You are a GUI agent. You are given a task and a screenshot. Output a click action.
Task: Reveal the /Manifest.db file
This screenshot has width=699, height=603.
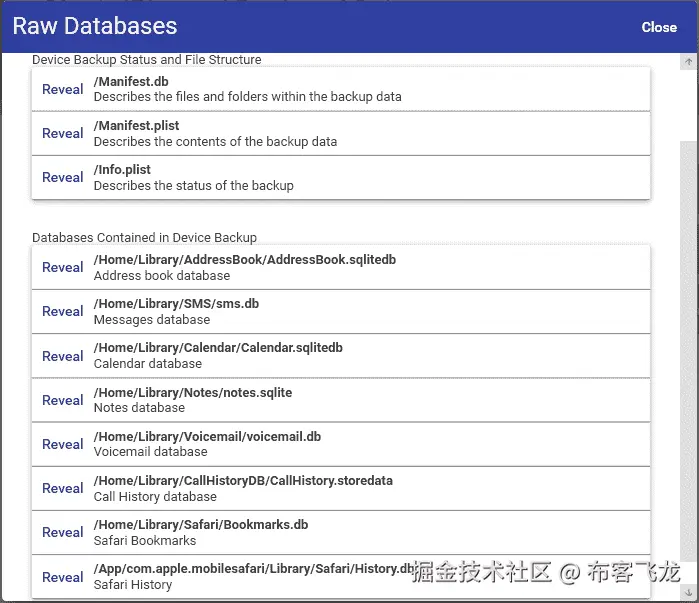[62, 89]
